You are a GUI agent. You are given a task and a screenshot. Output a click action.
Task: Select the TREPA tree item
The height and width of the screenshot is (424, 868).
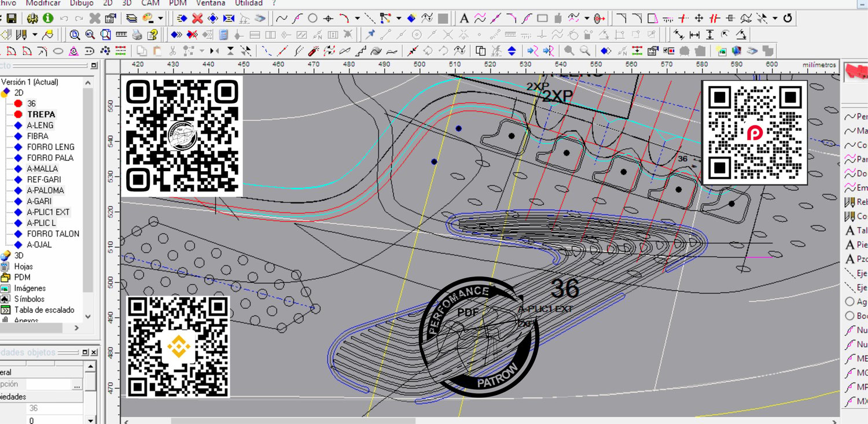pyautogui.click(x=41, y=115)
